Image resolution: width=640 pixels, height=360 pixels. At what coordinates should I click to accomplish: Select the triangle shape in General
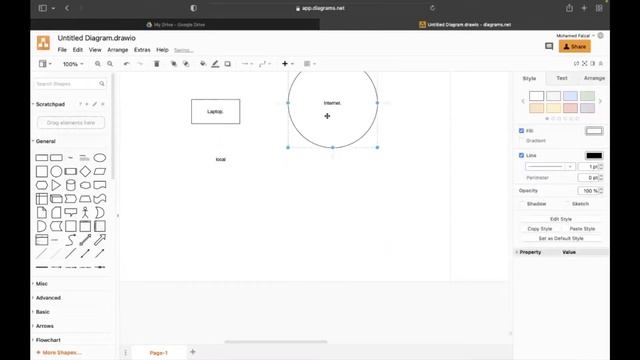click(56, 185)
